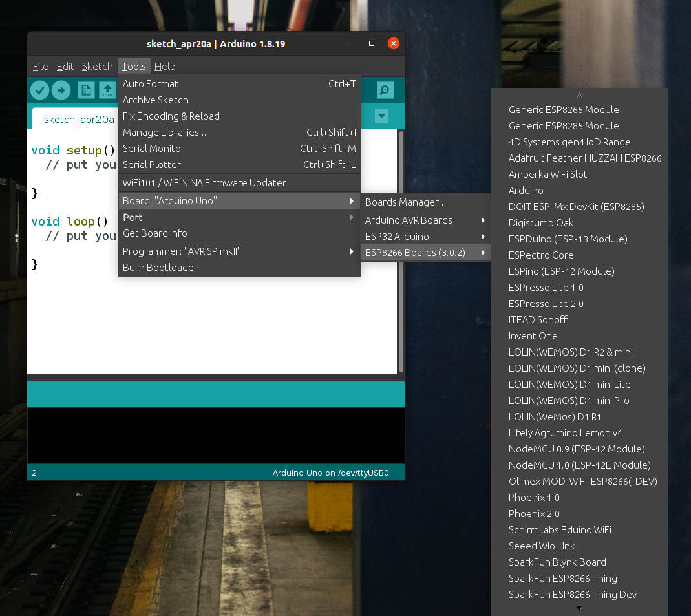Click the New sketch toolbar icon
The width and height of the screenshot is (691, 616).
click(86, 90)
